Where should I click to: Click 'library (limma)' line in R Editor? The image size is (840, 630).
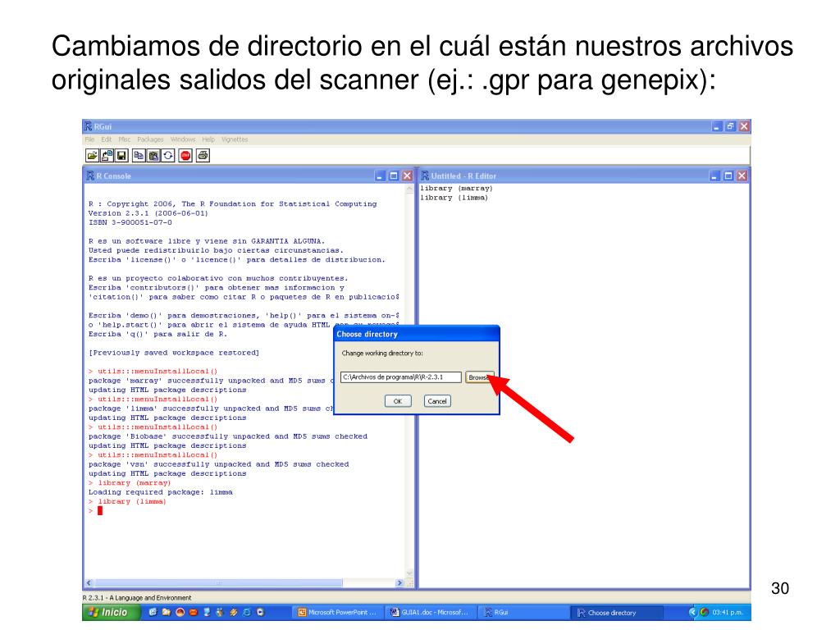pos(454,198)
